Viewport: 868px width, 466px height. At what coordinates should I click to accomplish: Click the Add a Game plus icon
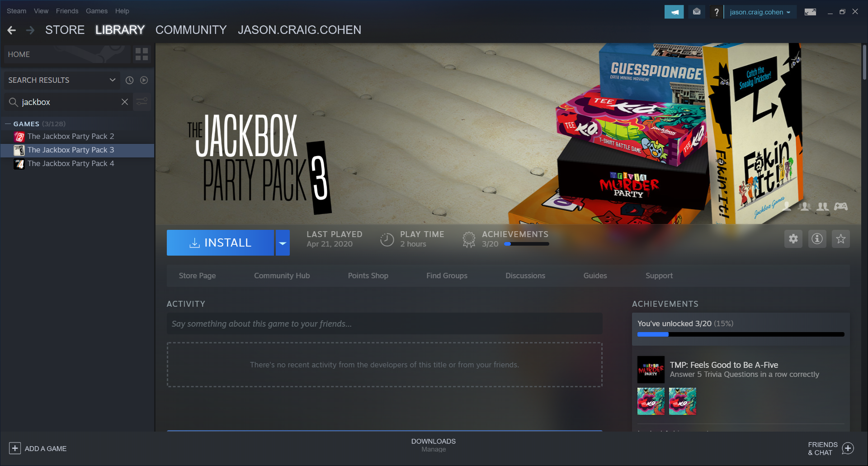pos(15,448)
